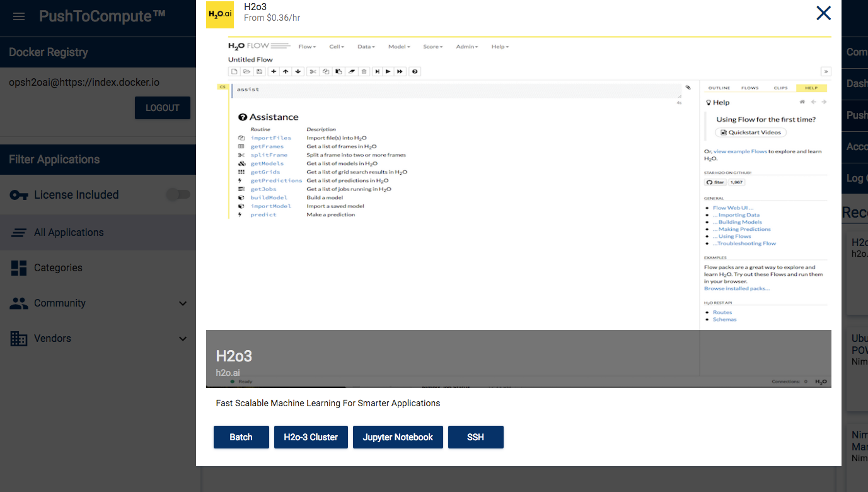Toggle the License Included switch
868x492 pixels.
178,195
